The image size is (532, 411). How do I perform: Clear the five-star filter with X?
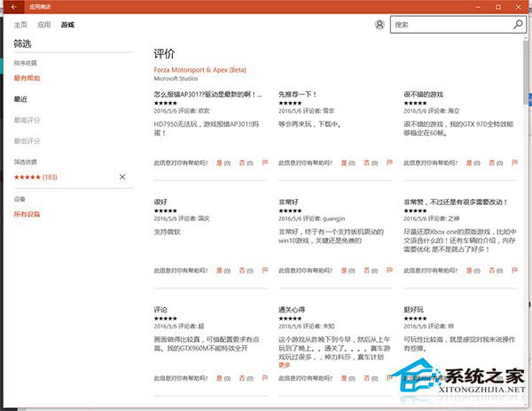[122, 177]
